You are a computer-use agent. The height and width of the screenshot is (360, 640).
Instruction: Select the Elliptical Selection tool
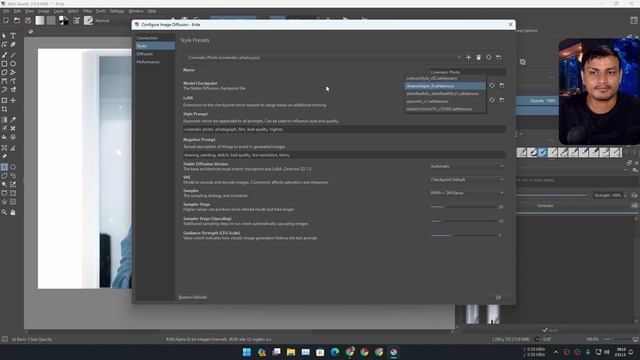click(x=13, y=167)
